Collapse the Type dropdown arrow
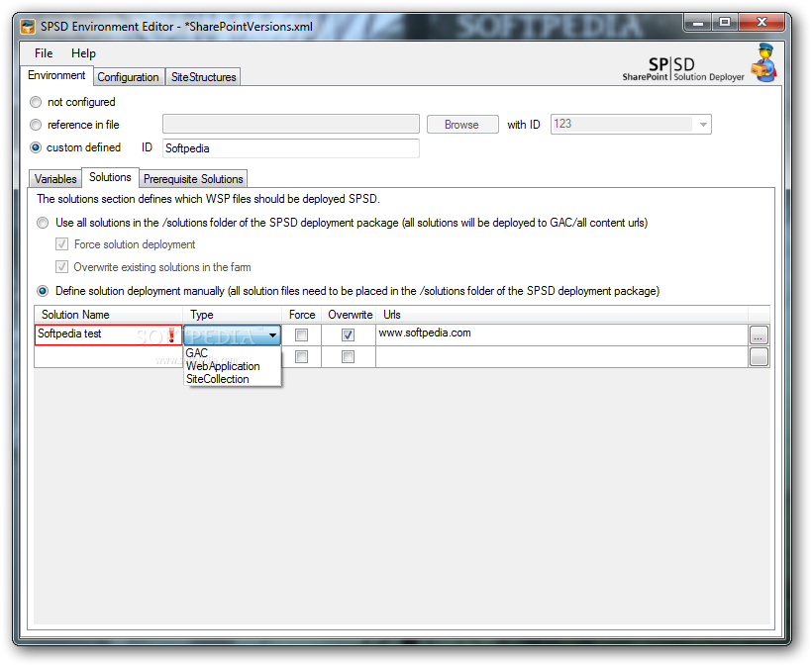 272,335
